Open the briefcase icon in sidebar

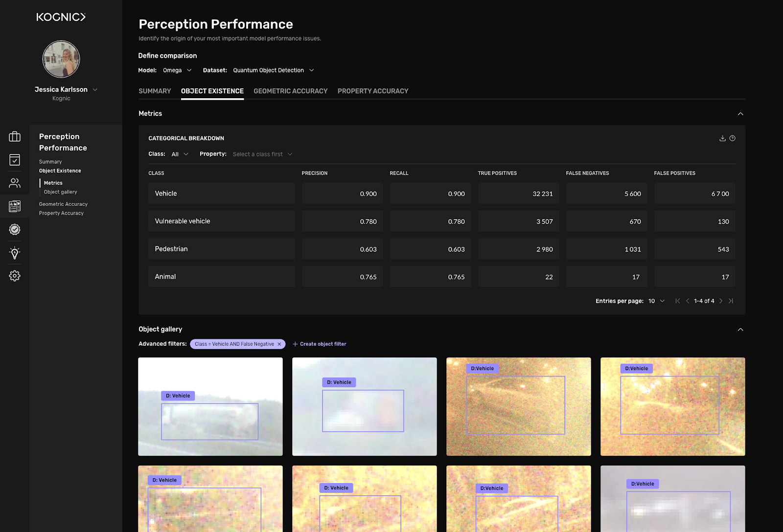coord(15,136)
